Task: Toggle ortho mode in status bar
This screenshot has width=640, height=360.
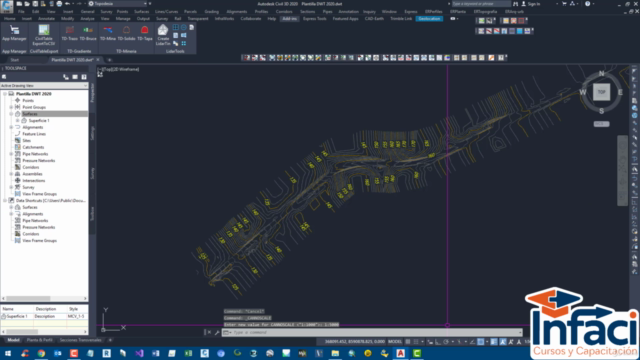Action: [438, 342]
